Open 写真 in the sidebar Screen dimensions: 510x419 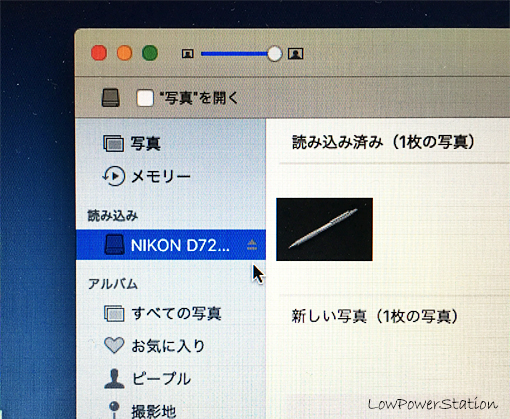[x=171, y=144]
